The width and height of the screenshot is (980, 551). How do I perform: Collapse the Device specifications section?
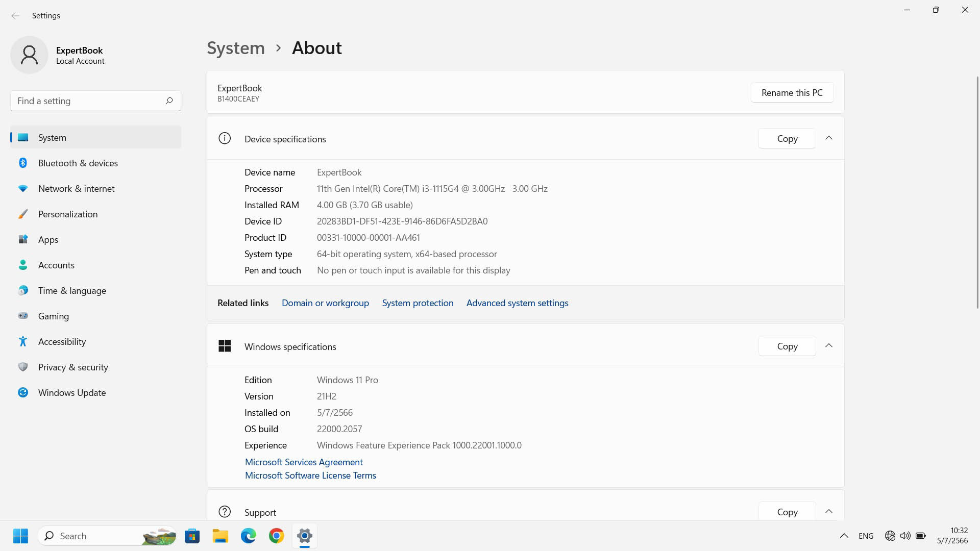(x=829, y=138)
